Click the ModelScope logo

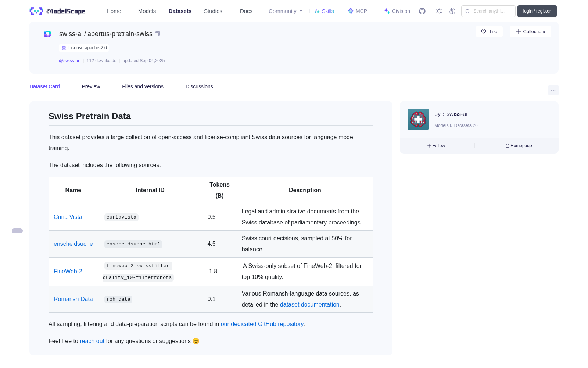click(58, 11)
